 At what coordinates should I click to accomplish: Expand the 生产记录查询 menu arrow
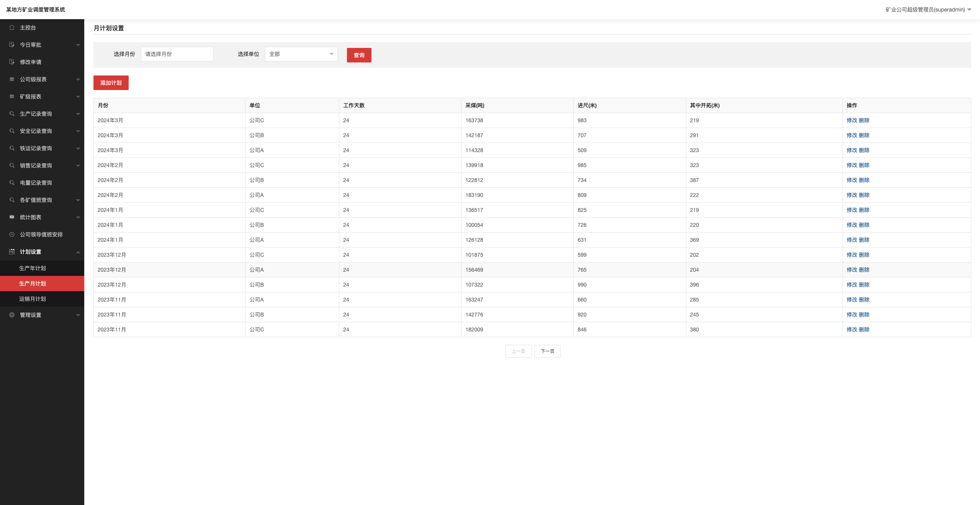point(78,114)
